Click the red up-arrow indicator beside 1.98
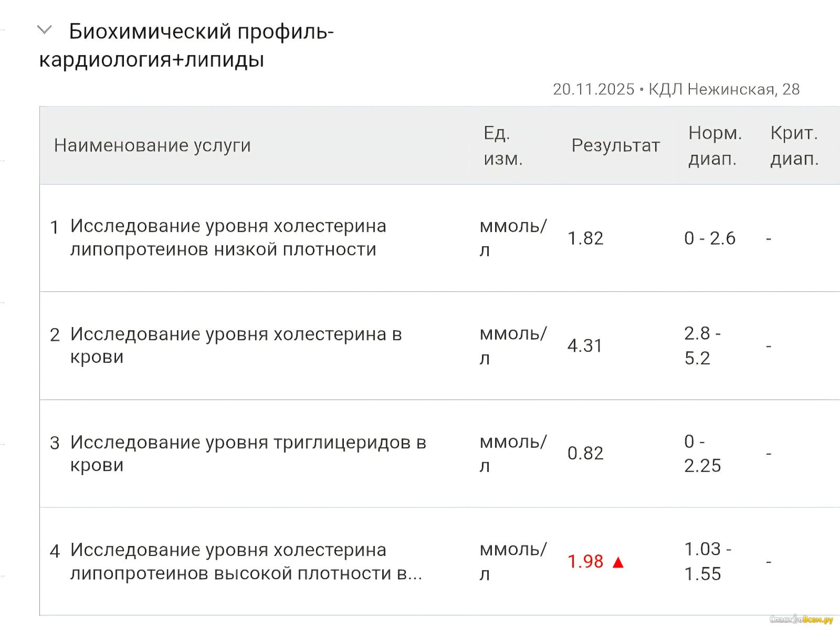This screenshot has width=840, height=630. tap(618, 562)
